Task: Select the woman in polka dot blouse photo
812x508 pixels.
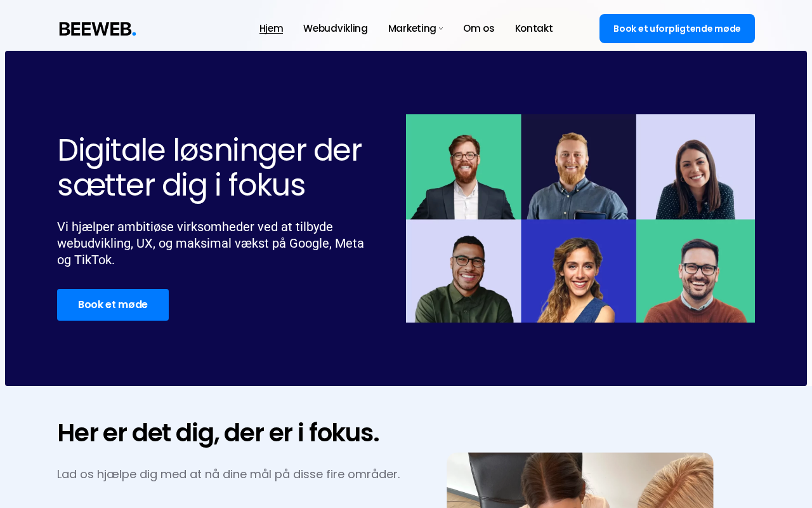Action: click(x=695, y=167)
